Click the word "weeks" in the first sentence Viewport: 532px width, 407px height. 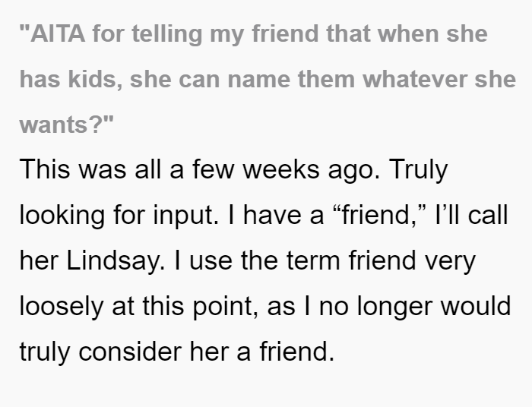click(x=281, y=169)
